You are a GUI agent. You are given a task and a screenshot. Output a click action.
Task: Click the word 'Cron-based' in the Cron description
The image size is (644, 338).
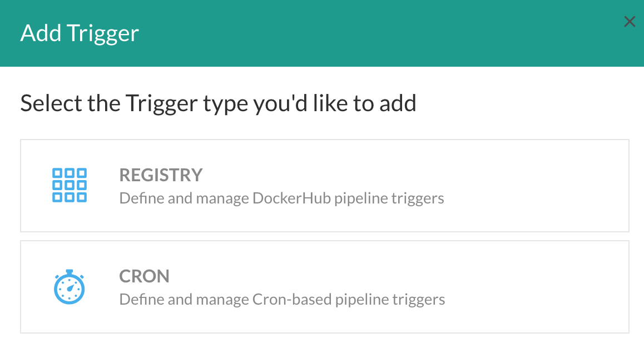(292, 300)
